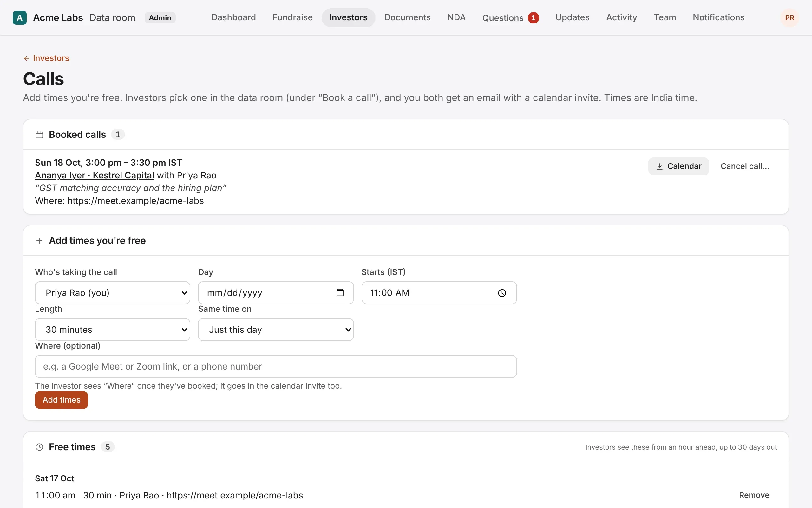Click Cancel call... for the booked call

tap(745, 166)
